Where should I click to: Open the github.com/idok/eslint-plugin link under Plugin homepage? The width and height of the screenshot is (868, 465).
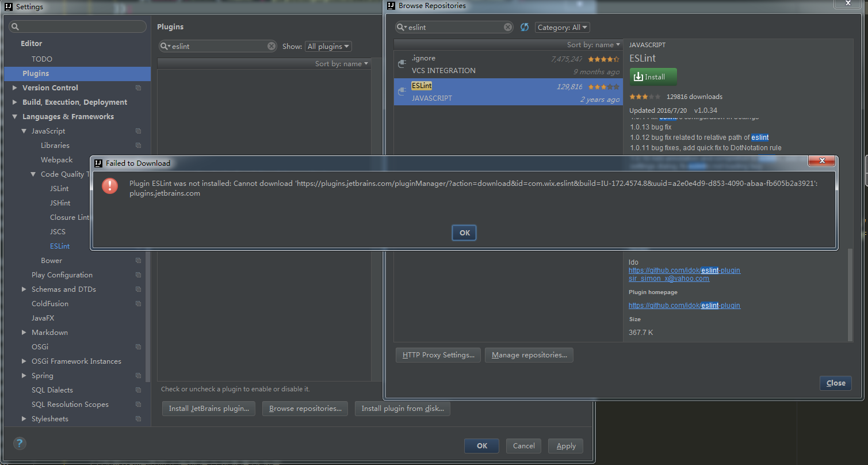pos(685,306)
